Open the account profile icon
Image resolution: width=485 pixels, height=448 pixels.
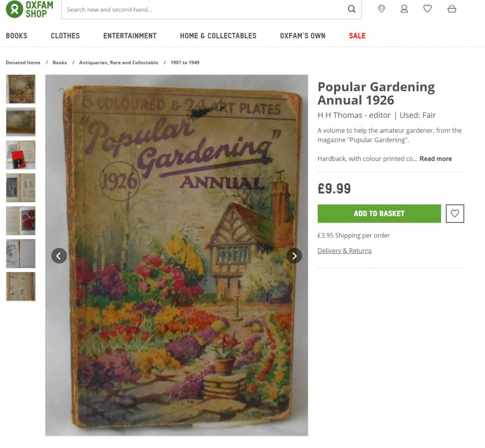[x=404, y=9]
